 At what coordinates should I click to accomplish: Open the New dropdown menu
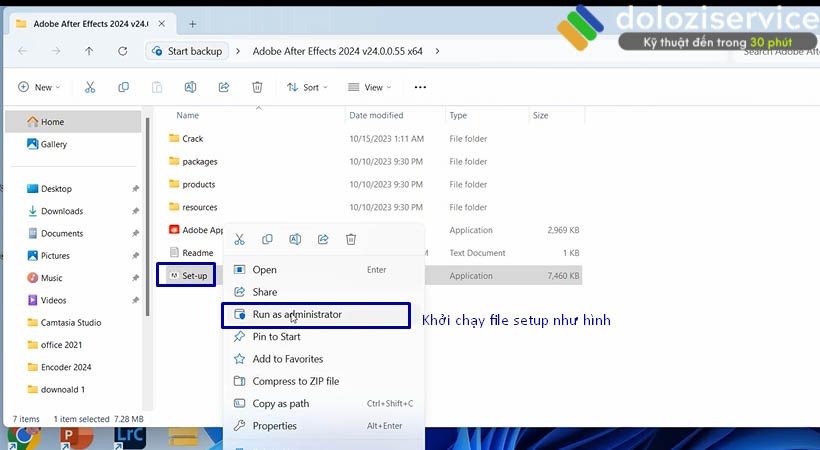click(x=39, y=87)
